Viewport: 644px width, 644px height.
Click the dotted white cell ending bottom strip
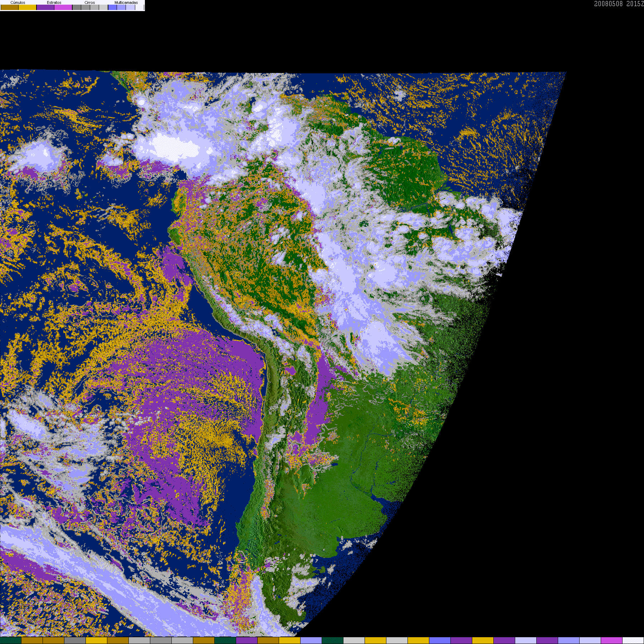(x=633, y=640)
